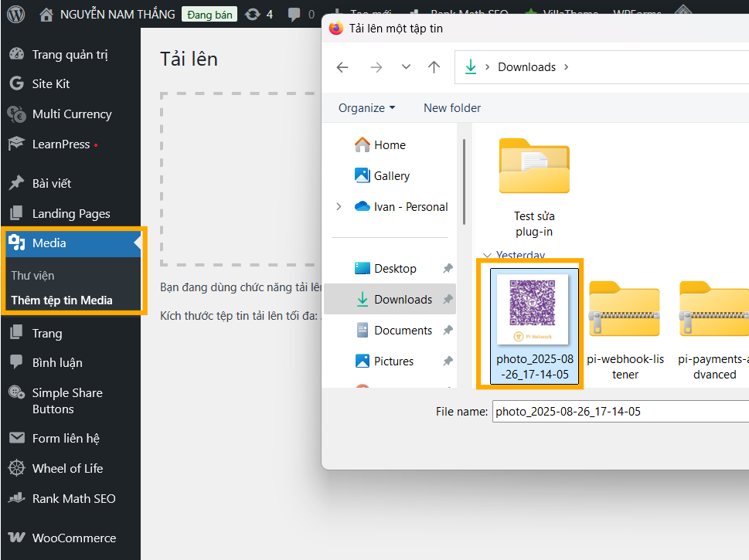Click the Form liên hệ envelope icon
The height and width of the screenshot is (560, 749).
pos(17,437)
